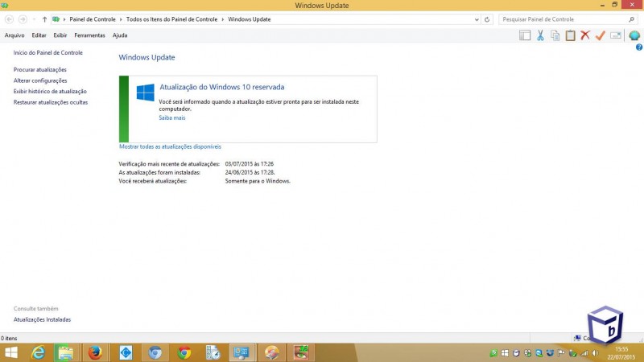Click the clipboard Paste icon
The height and width of the screenshot is (362, 644).
tap(570, 35)
